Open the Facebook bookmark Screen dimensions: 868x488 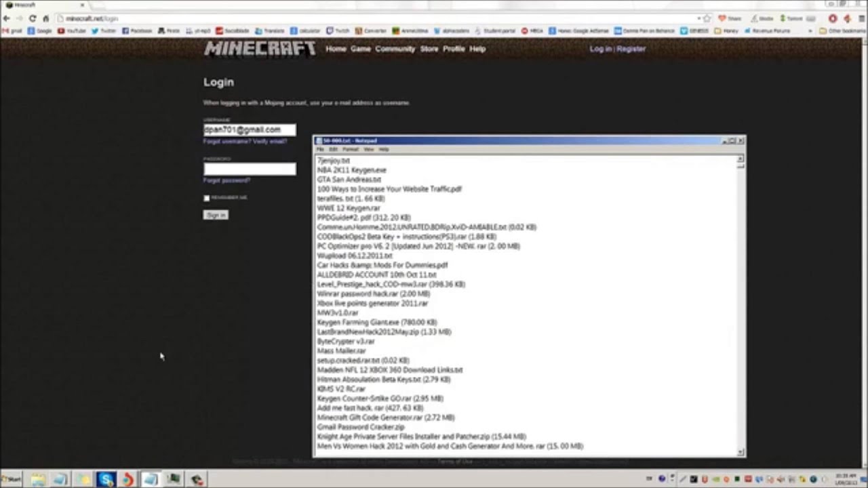(x=137, y=30)
